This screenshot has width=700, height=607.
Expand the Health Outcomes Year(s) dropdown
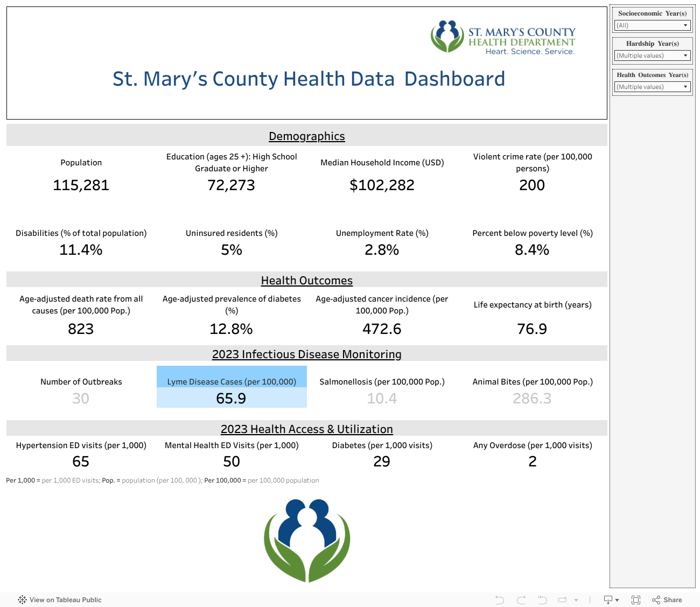(652, 87)
